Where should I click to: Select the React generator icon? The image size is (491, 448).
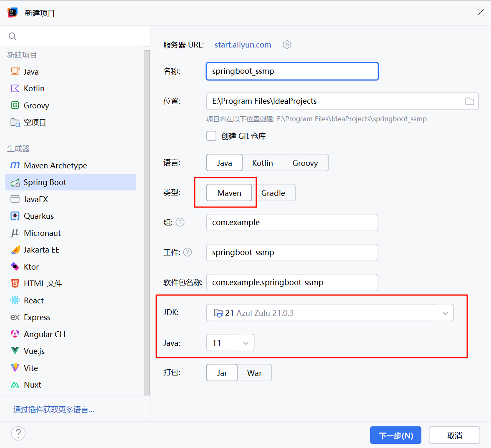[x=15, y=300]
